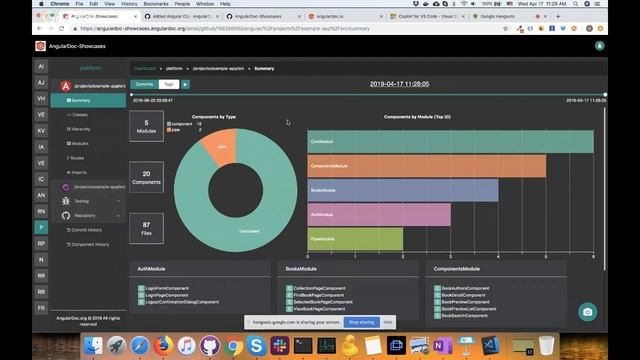Screen dimensions: 640x360
Task: Click the platform heading link in sidebar
Action: click(90, 68)
